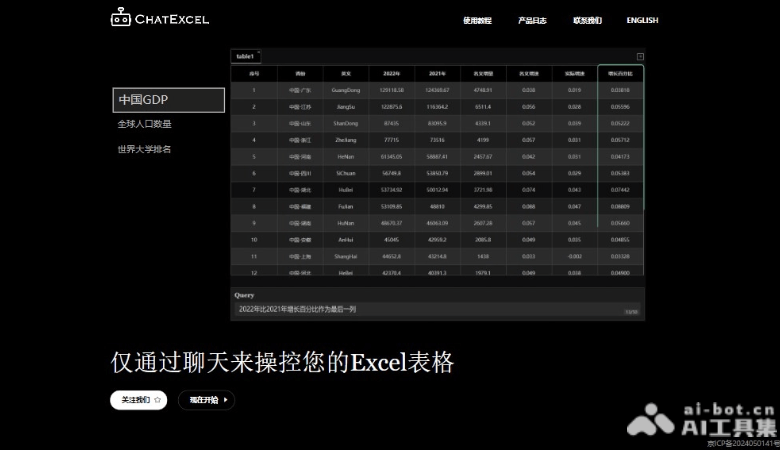This screenshot has width=780, height=450.
Task: Click the AnHui cell
Action: pyautogui.click(x=346, y=240)
